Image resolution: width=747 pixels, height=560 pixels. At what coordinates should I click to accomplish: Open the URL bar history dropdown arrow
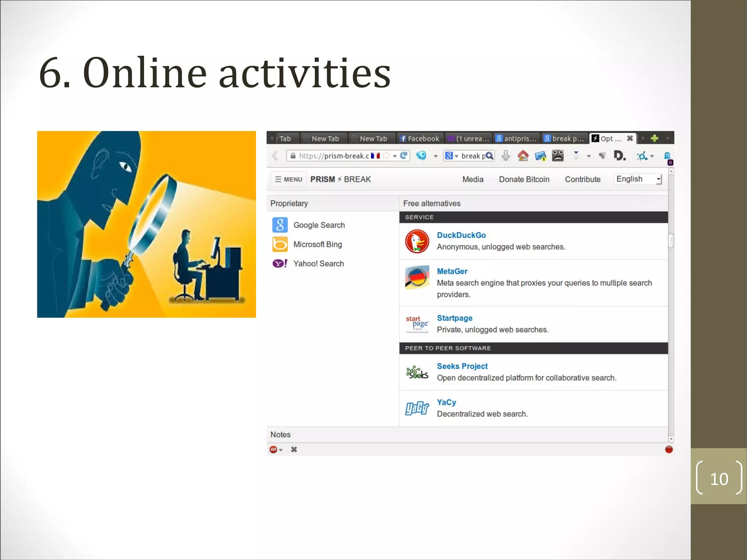(x=395, y=156)
